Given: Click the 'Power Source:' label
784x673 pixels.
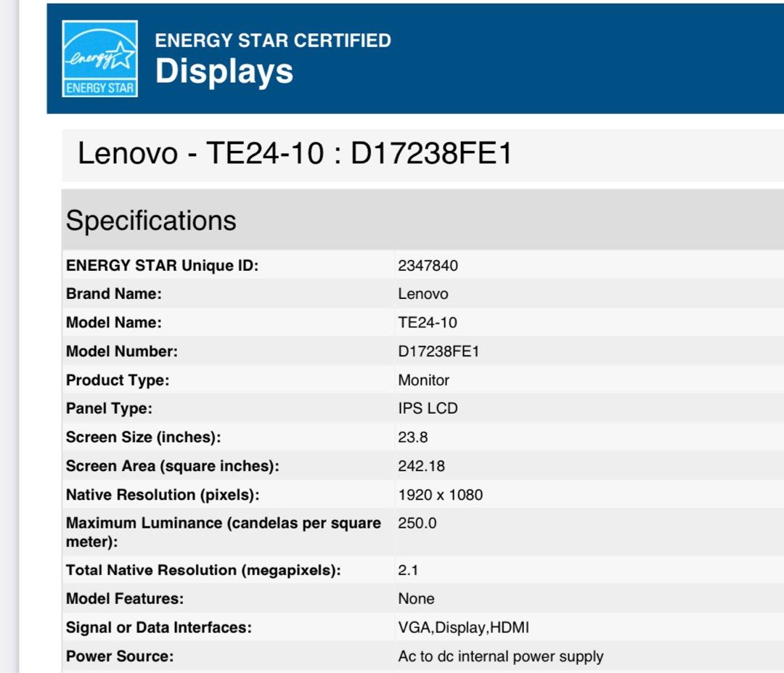Looking at the screenshot, I should tap(120, 656).
